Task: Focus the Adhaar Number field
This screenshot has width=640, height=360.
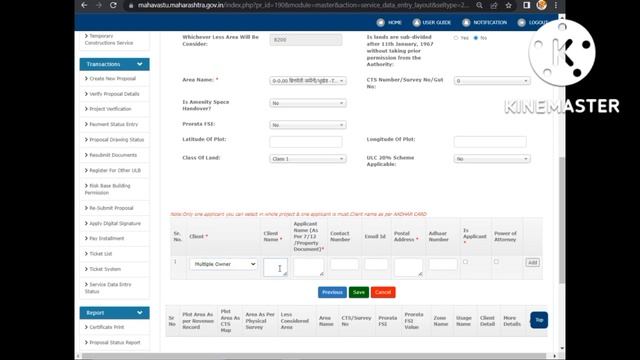Action: 443,264
